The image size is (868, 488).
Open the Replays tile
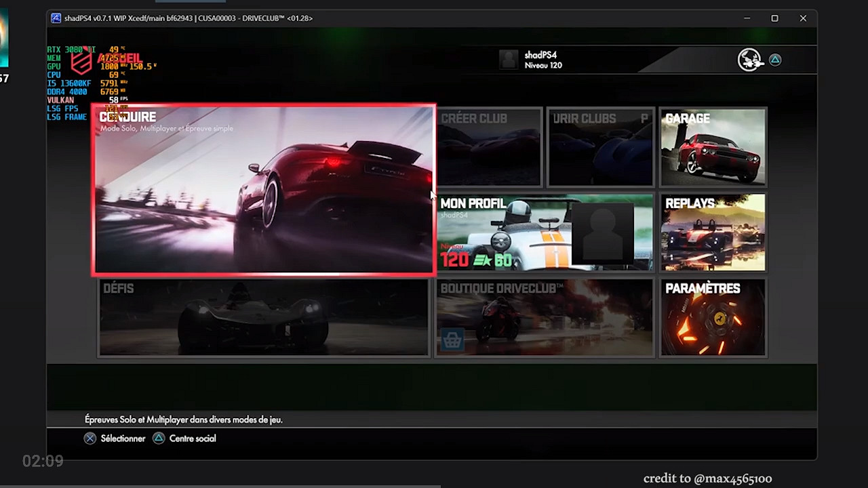[713, 232]
